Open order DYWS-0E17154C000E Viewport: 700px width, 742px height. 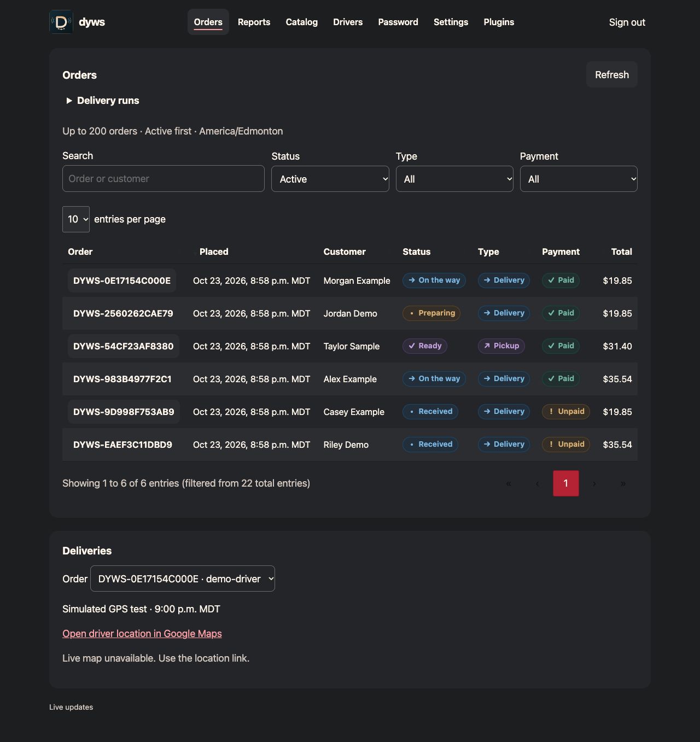click(x=122, y=281)
